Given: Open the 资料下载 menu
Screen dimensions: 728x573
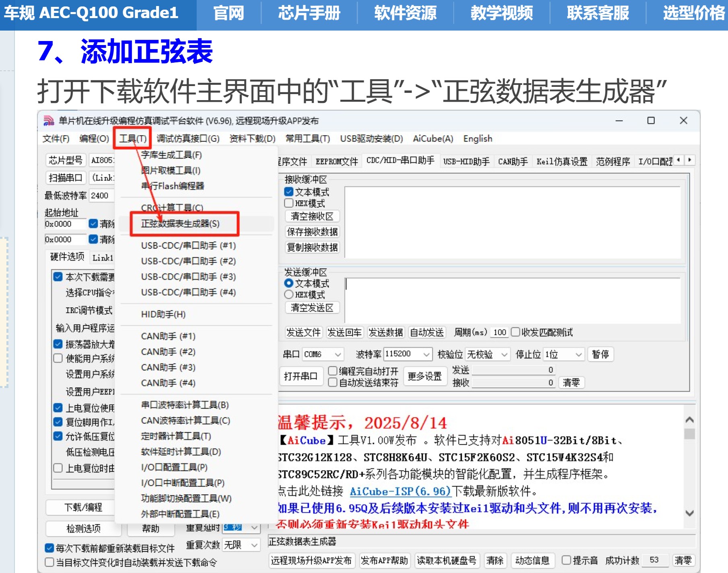Looking at the screenshot, I should [x=251, y=139].
